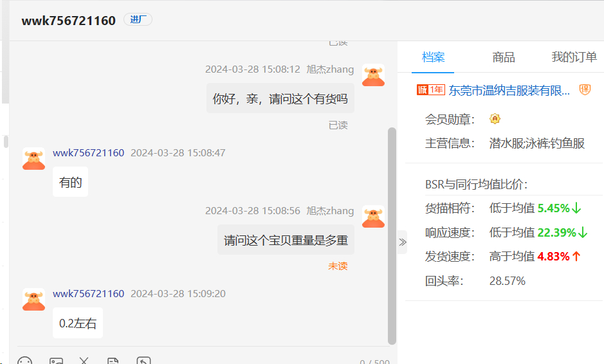Image resolution: width=604 pixels, height=364 pixels.
Task: Click the orange 未读 status label
Action: (338, 266)
